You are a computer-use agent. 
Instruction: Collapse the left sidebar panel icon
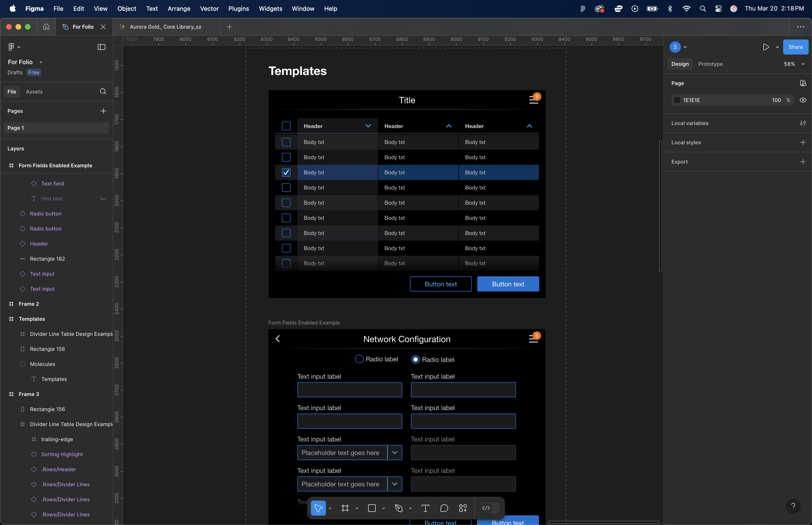coord(101,47)
